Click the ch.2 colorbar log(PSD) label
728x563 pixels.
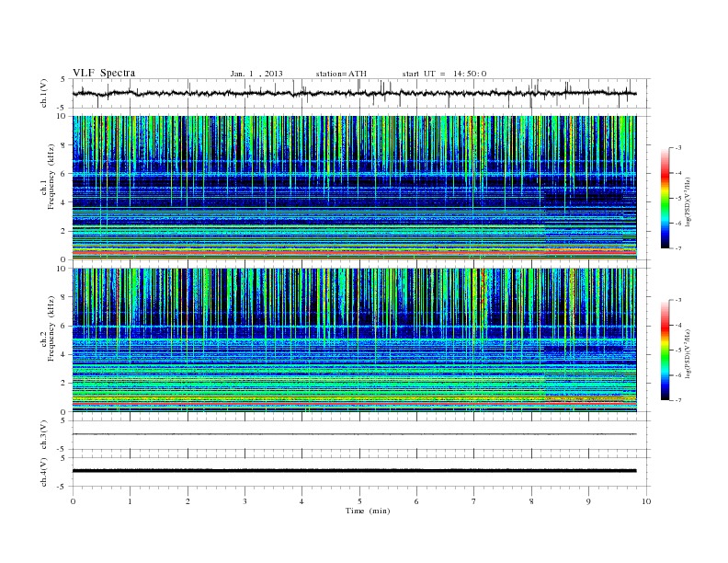(688, 354)
